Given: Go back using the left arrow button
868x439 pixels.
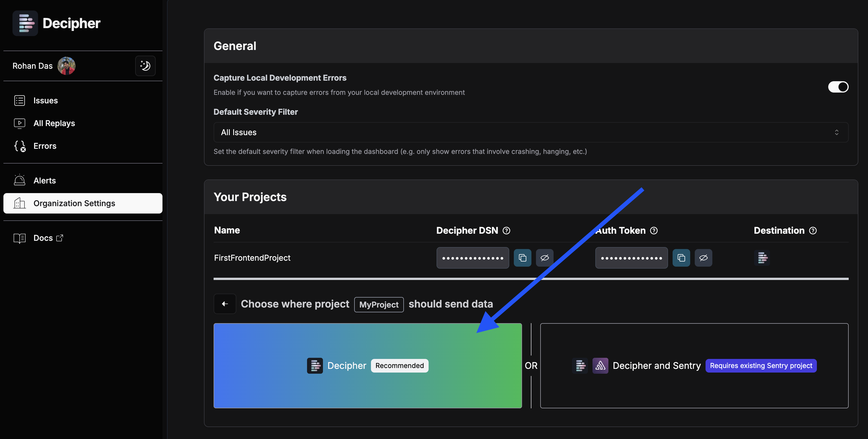Looking at the screenshot, I should pos(225,304).
